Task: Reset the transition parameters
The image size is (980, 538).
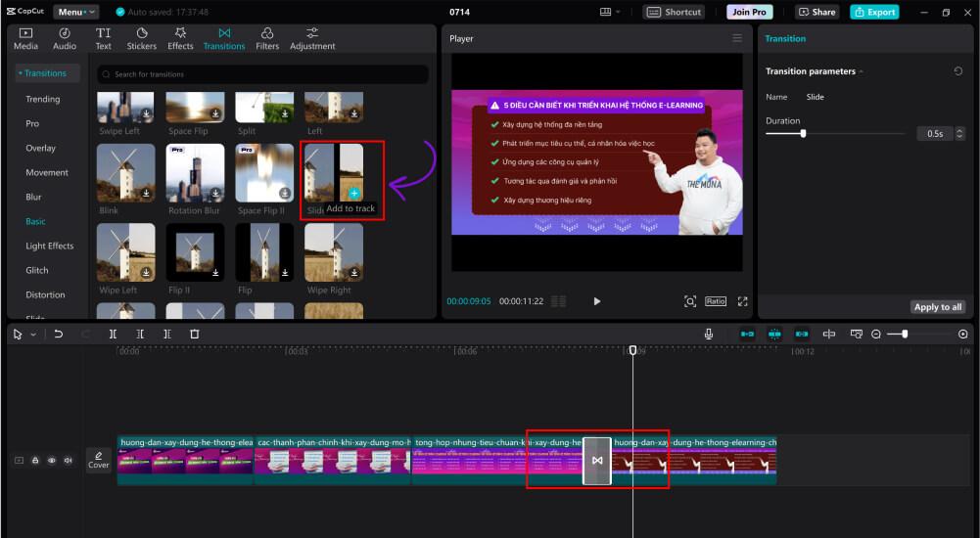Action: [958, 71]
